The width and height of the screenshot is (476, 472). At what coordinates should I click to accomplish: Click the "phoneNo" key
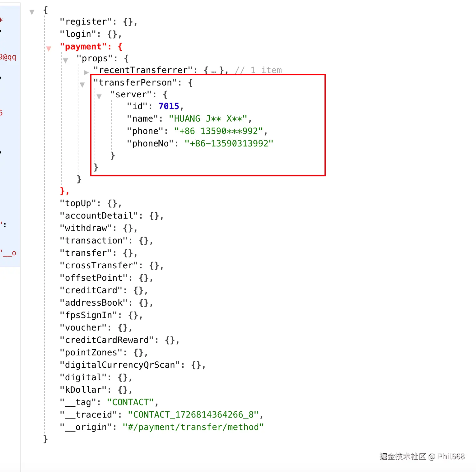click(x=150, y=144)
